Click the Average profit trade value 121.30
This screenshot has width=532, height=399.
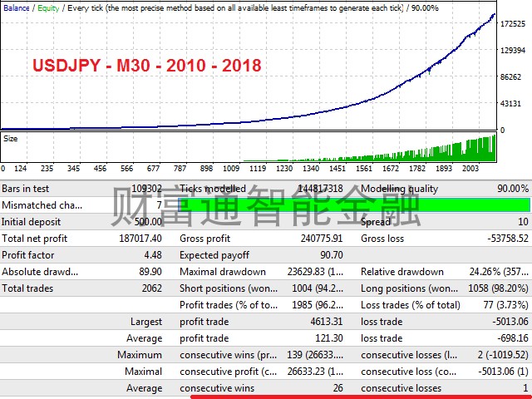coord(329,338)
